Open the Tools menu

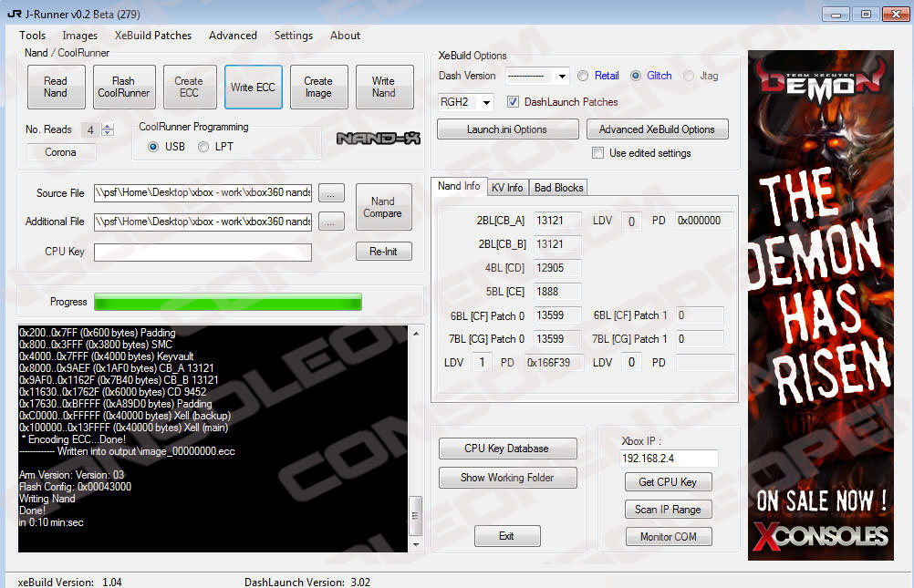32,36
